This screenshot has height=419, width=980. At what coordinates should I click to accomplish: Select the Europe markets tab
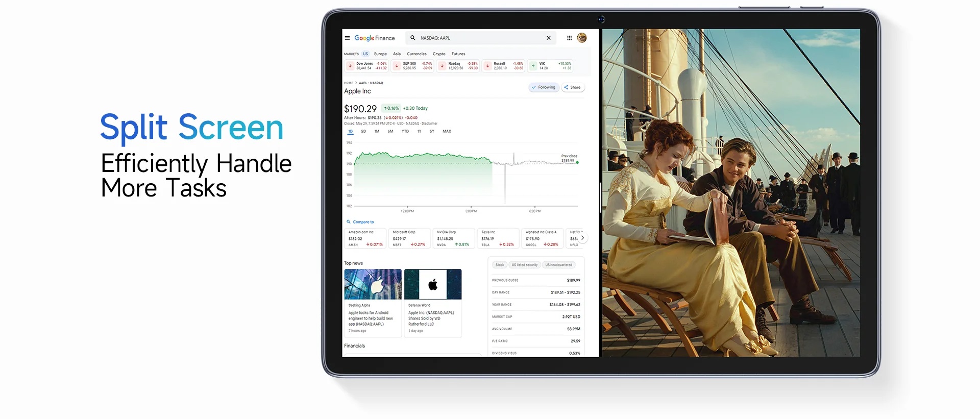pyautogui.click(x=380, y=54)
